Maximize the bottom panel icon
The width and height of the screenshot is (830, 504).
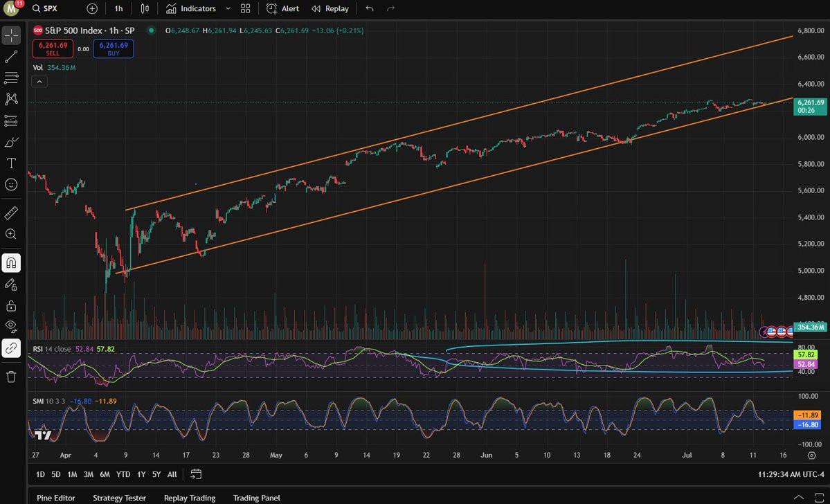pos(818,496)
